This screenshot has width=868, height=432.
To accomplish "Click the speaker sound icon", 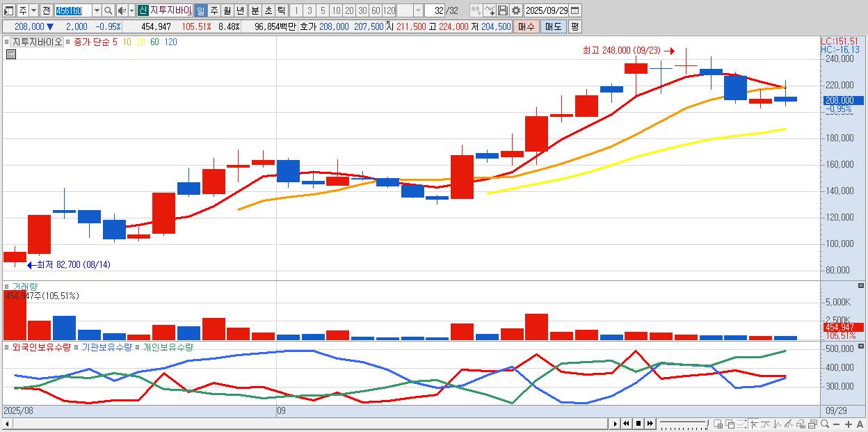I will [x=122, y=10].
